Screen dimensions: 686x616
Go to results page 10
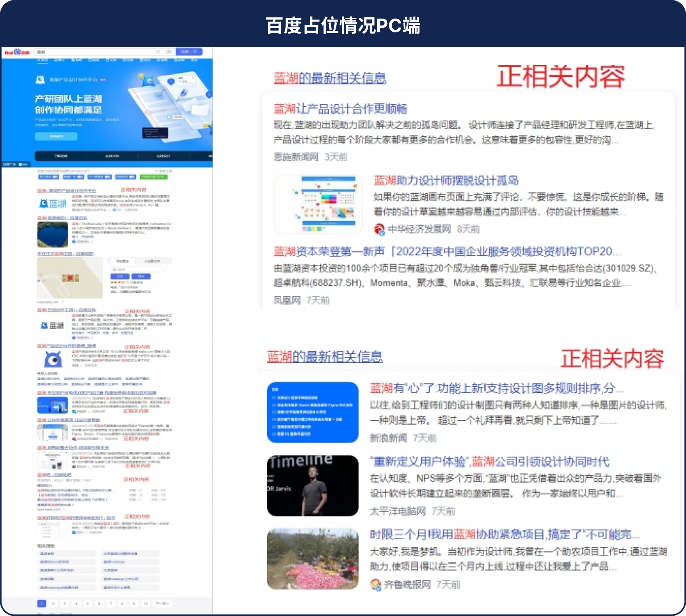pyautogui.click(x=145, y=604)
